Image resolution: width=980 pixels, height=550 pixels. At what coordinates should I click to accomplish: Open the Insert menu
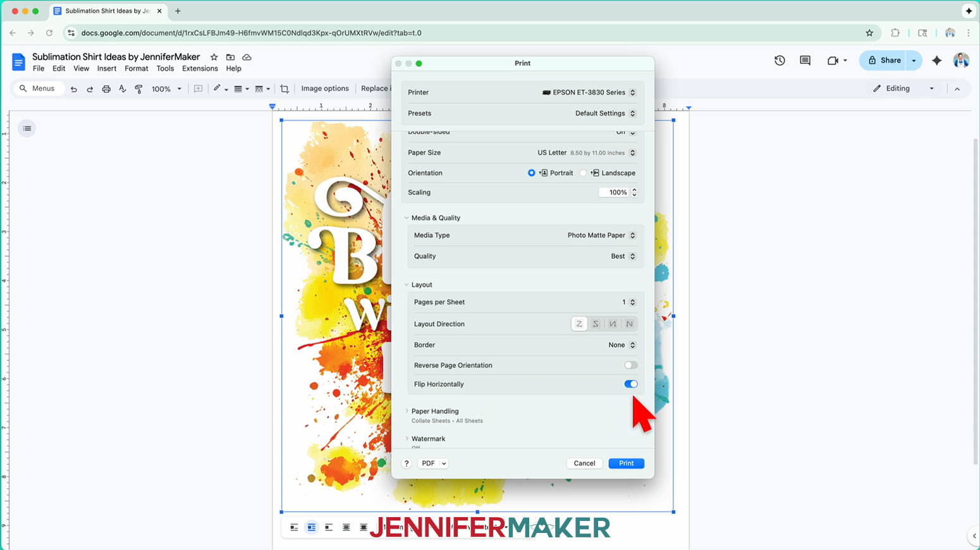pyautogui.click(x=107, y=69)
